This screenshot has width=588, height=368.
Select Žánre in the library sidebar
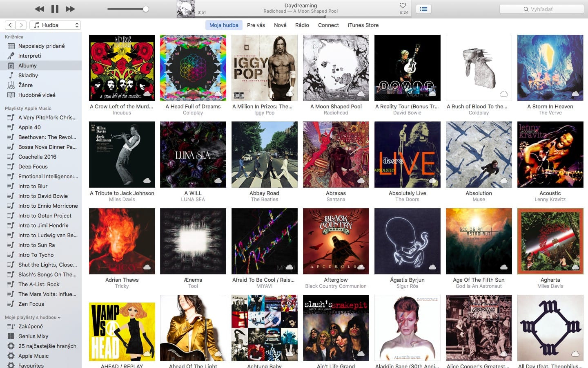click(41, 85)
